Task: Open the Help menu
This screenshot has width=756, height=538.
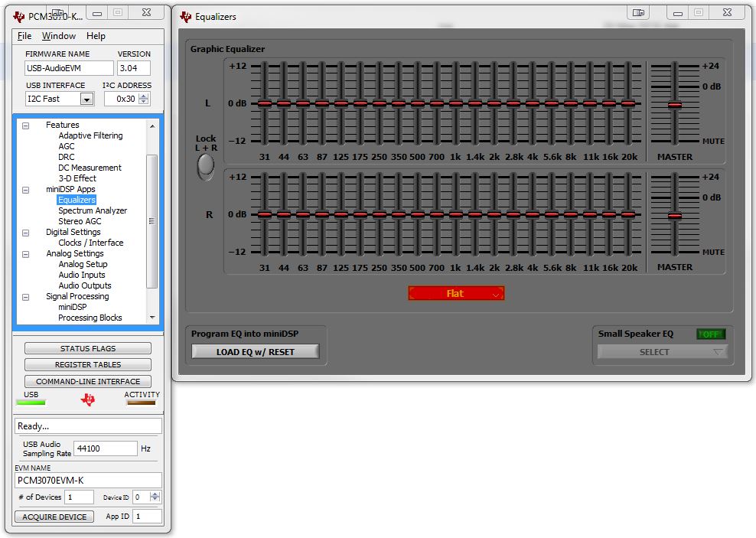Action: 96,36
